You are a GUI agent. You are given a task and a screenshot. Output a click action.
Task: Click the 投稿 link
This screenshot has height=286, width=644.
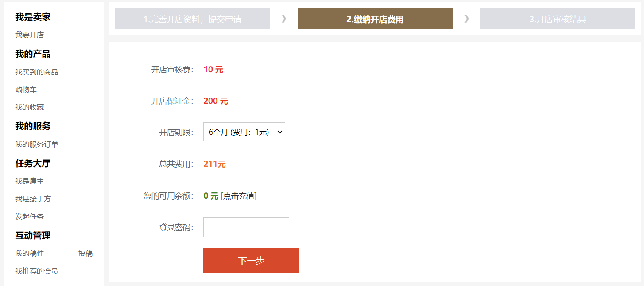tap(85, 253)
